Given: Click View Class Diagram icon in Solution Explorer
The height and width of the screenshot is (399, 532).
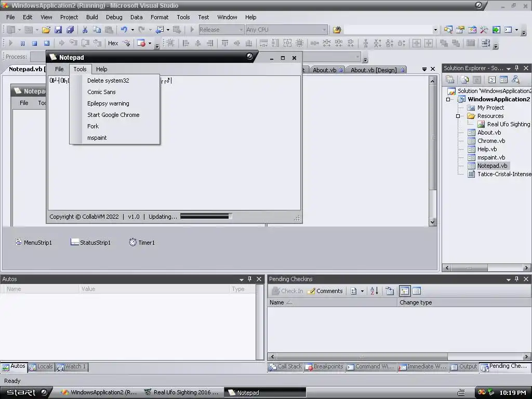Looking at the screenshot, I should point(516,79).
